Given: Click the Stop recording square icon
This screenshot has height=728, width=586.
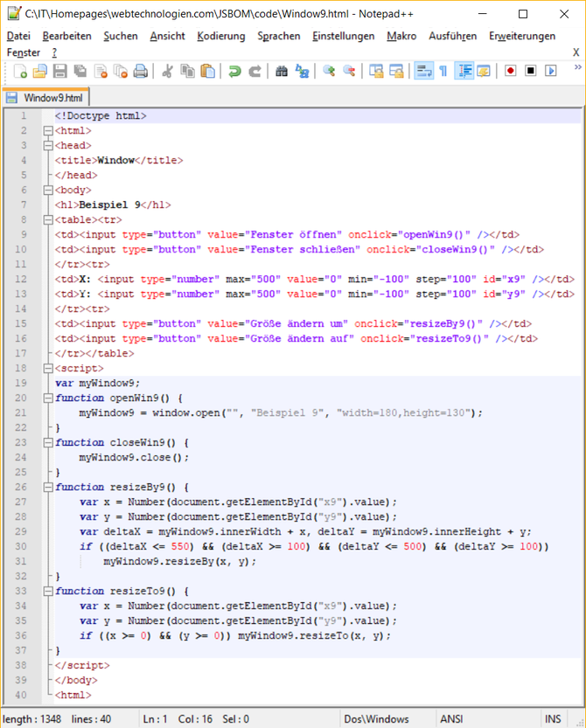Looking at the screenshot, I should (530, 71).
